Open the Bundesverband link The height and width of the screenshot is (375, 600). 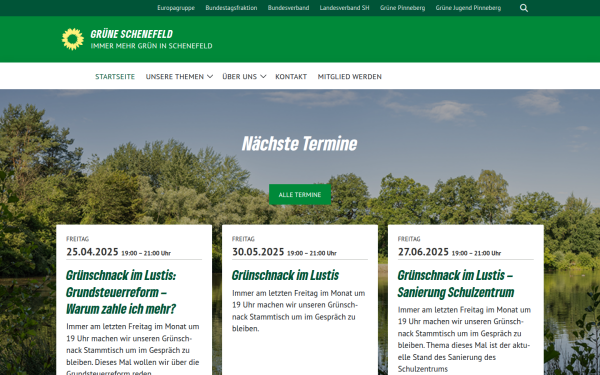pyautogui.click(x=289, y=8)
